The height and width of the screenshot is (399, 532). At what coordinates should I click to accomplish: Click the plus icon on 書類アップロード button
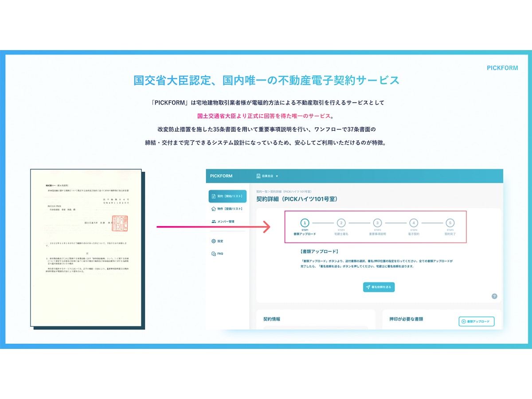tap(464, 321)
